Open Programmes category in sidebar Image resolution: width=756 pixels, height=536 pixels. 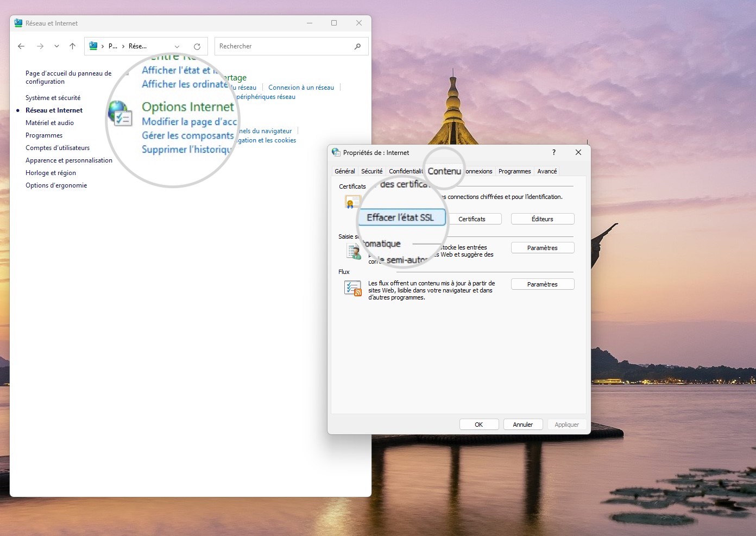(x=44, y=135)
